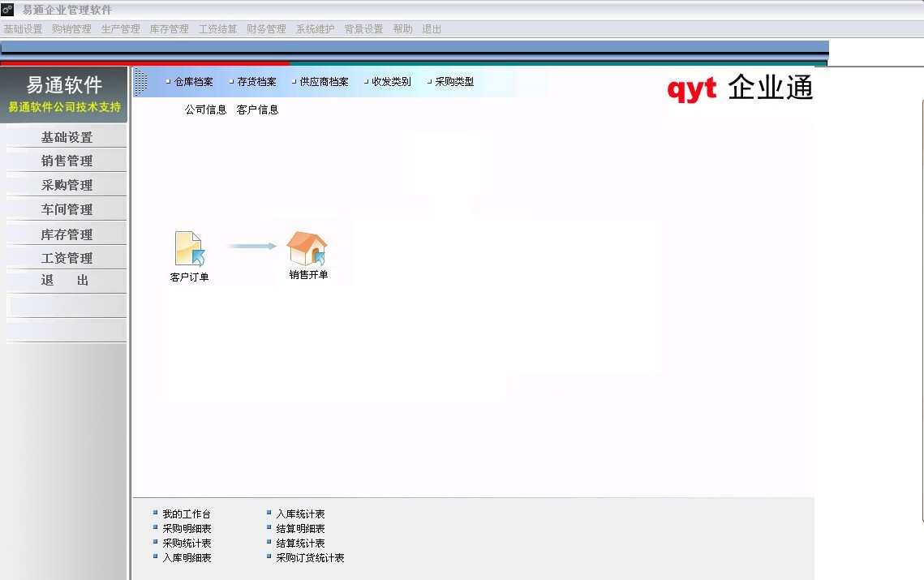Screen dimensions: 924x580
Task: Open the 工资结算 menu
Action: click(218, 29)
